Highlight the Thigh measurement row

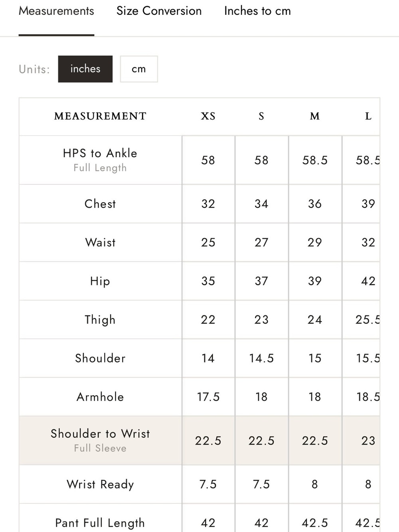(199, 320)
